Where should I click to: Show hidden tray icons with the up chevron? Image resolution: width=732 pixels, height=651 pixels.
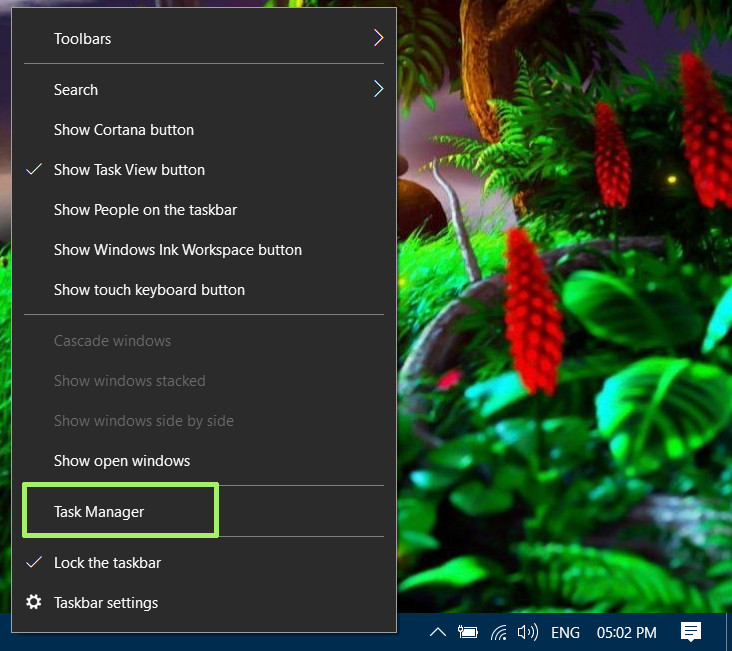[x=437, y=632]
